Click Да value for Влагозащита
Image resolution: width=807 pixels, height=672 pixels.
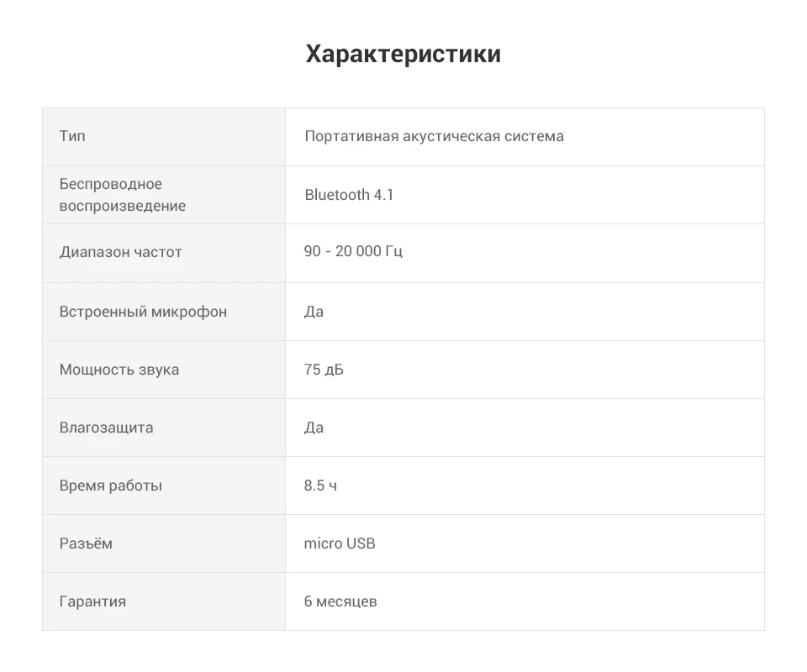[314, 428]
